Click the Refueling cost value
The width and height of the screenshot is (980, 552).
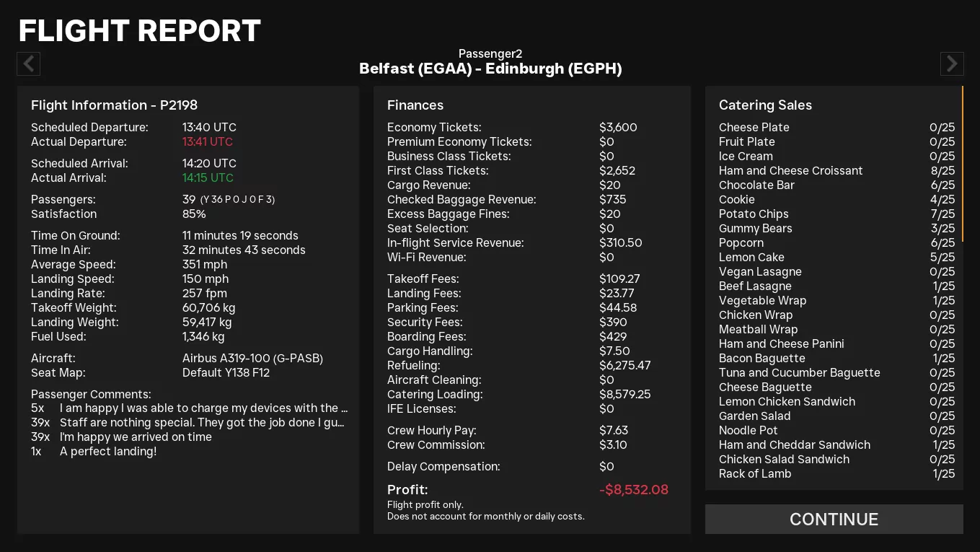[x=624, y=366]
